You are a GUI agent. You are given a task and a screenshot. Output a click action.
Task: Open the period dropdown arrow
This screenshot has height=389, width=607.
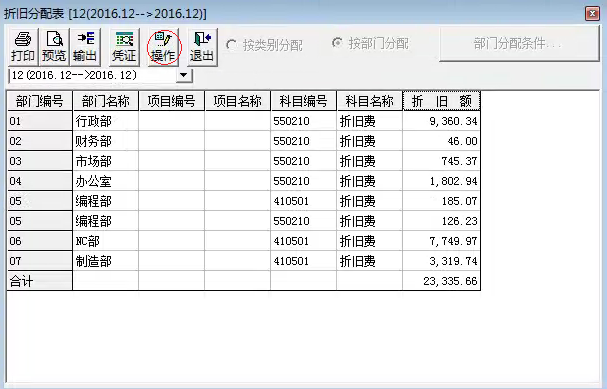coord(184,75)
